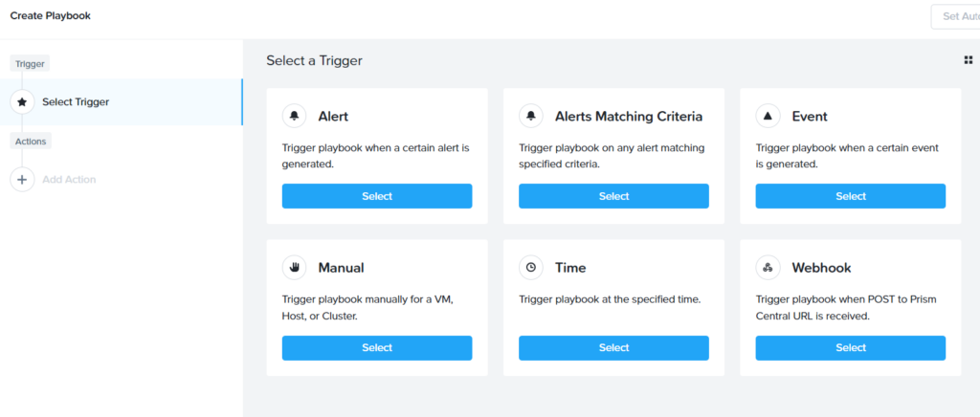Image resolution: width=980 pixels, height=417 pixels.
Task: Click the star icon next to Select Trigger
Action: 22,101
